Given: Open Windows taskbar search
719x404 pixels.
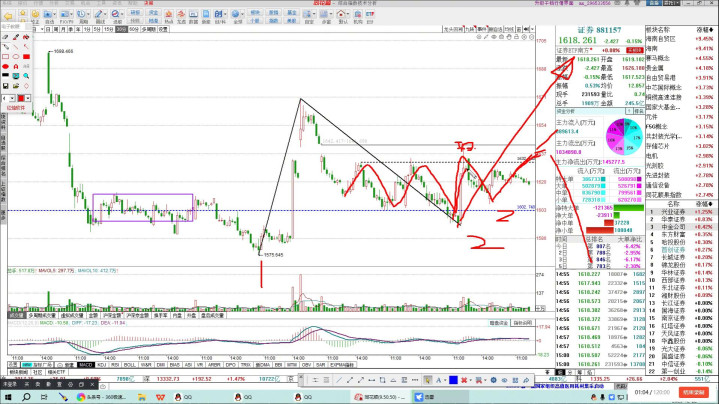Looking at the screenshot, I should click(x=26, y=397).
